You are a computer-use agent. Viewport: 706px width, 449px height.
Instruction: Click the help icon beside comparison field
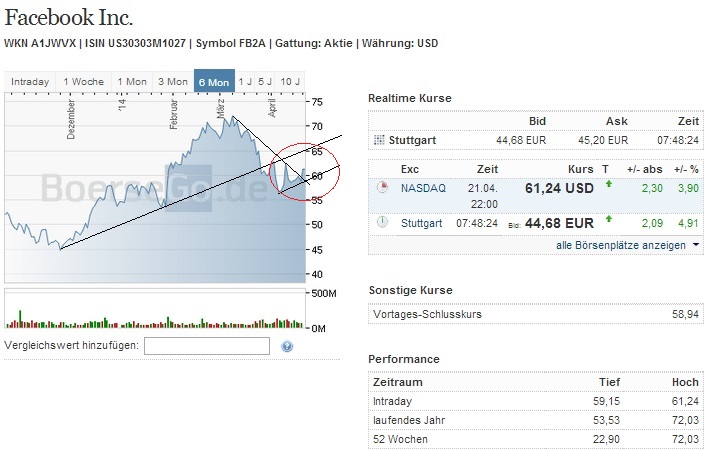287,346
